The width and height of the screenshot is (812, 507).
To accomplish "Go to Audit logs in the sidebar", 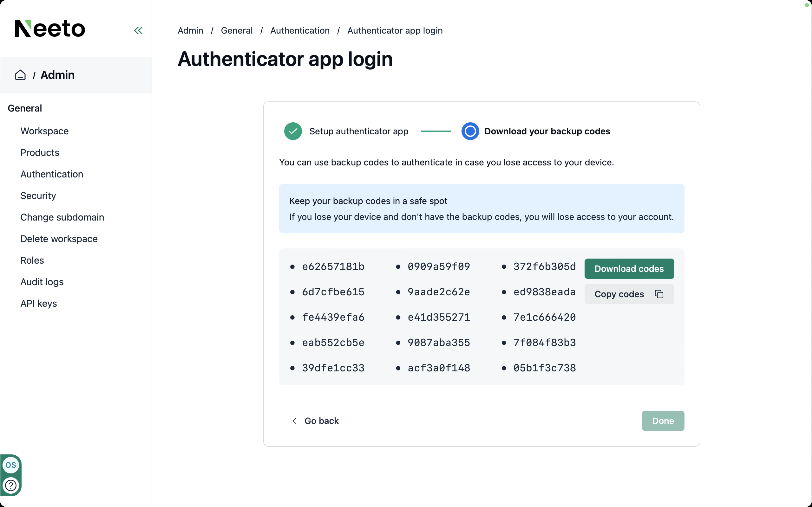I will [x=42, y=282].
